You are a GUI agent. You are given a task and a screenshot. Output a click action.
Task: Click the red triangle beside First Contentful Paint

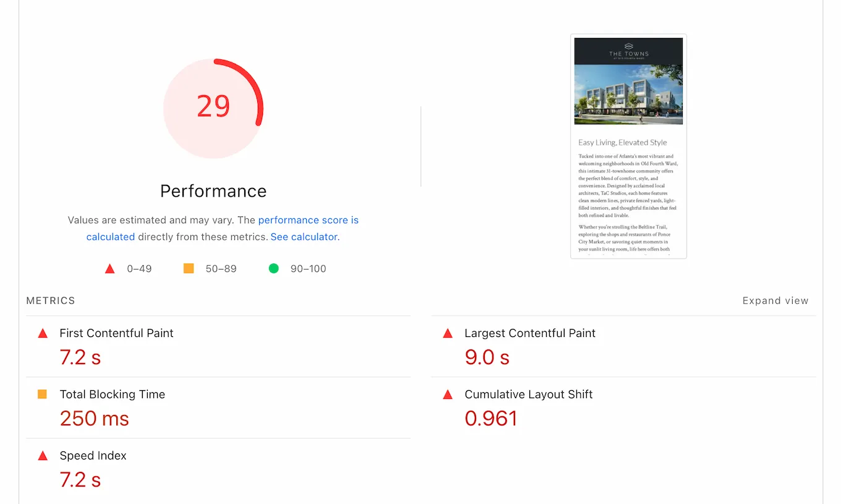point(43,333)
